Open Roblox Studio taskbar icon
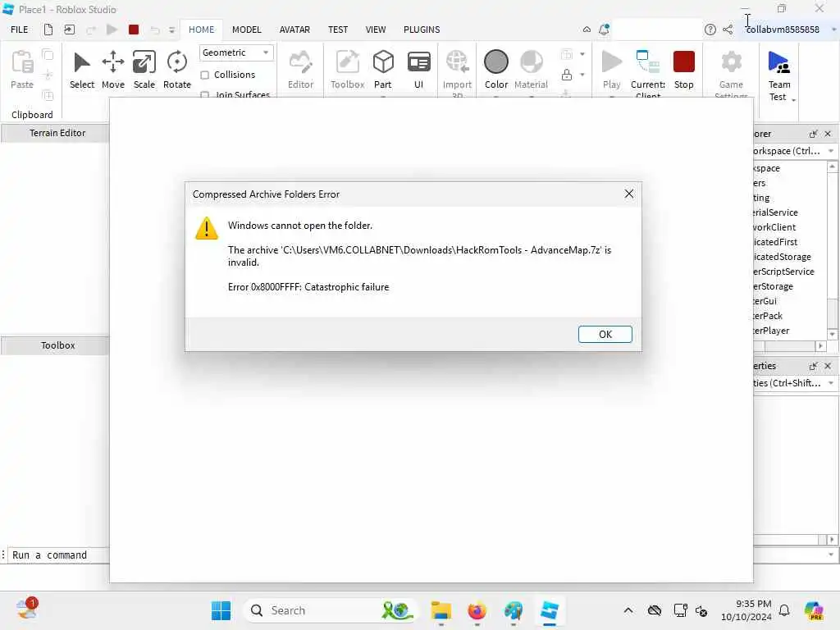The width and height of the screenshot is (840, 630). coord(549,610)
